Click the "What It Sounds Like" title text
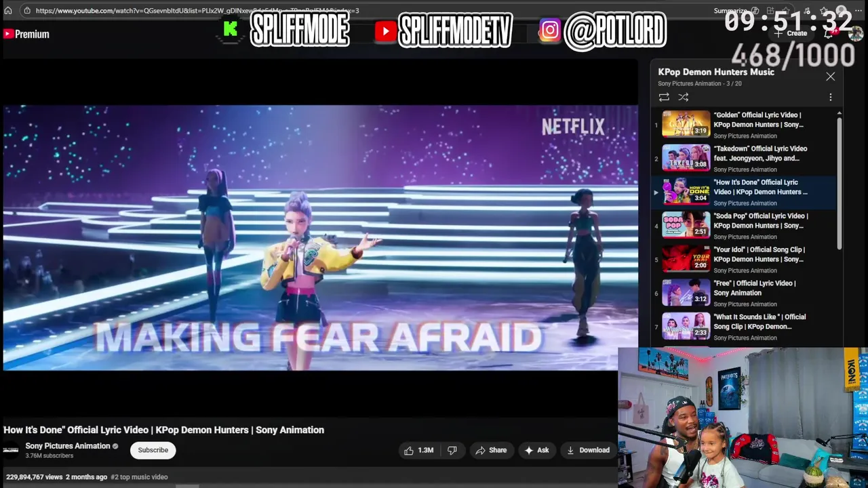 point(759,321)
